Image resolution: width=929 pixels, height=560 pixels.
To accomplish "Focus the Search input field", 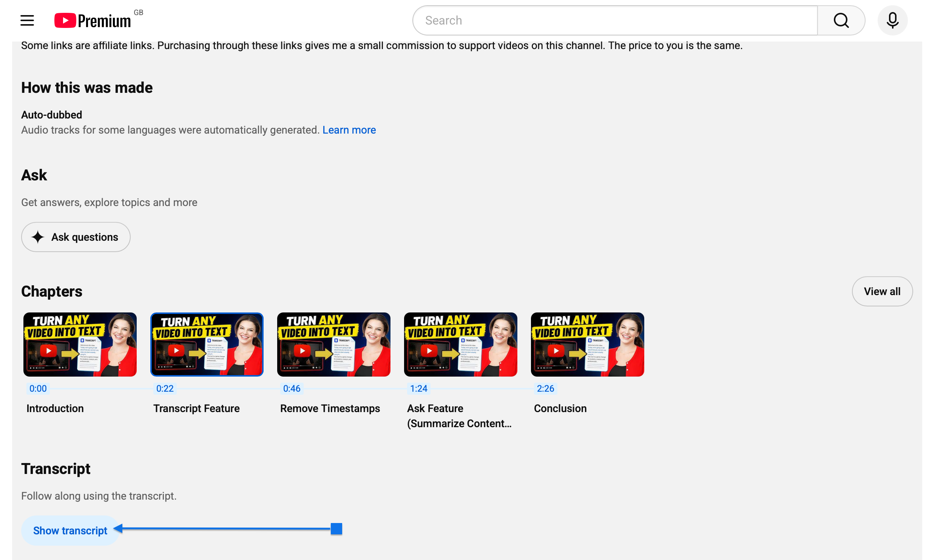I will click(615, 20).
